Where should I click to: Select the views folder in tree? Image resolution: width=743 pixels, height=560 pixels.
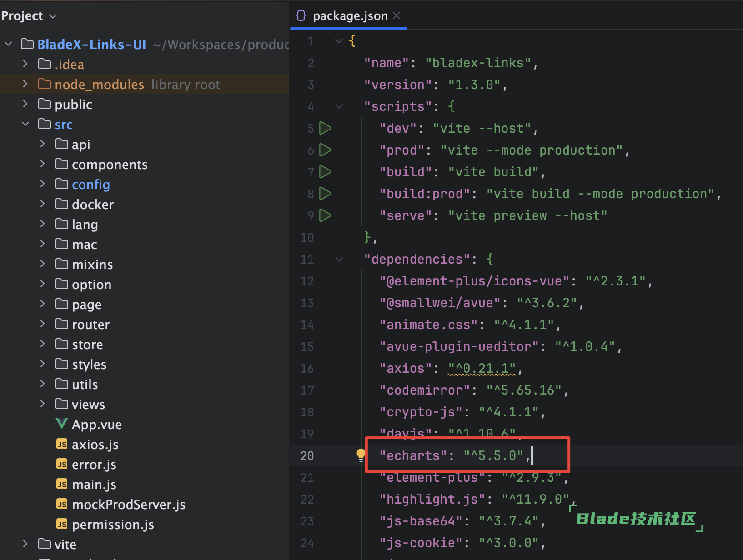click(x=88, y=405)
